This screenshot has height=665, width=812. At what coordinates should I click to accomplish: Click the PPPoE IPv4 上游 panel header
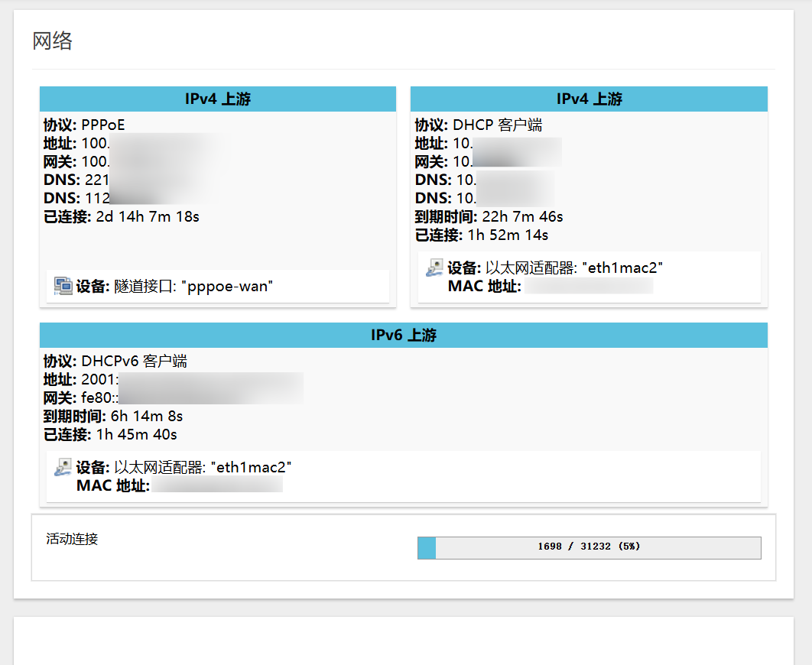pos(217,99)
